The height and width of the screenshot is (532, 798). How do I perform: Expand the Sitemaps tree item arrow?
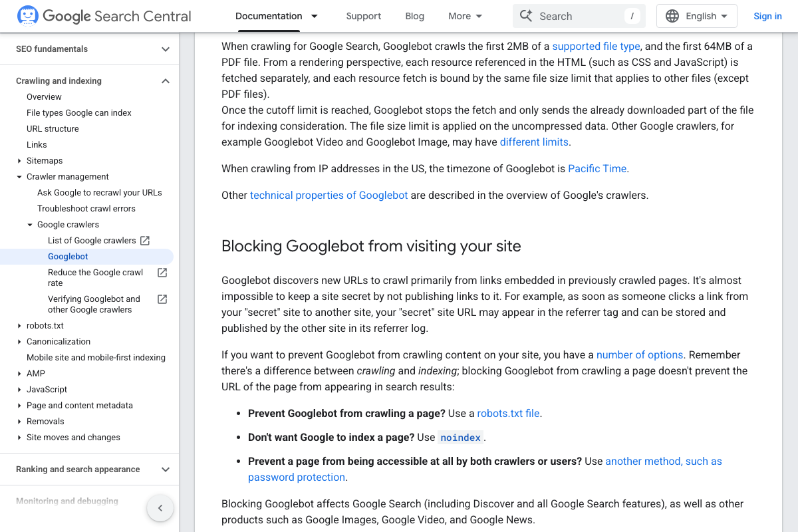(x=19, y=161)
